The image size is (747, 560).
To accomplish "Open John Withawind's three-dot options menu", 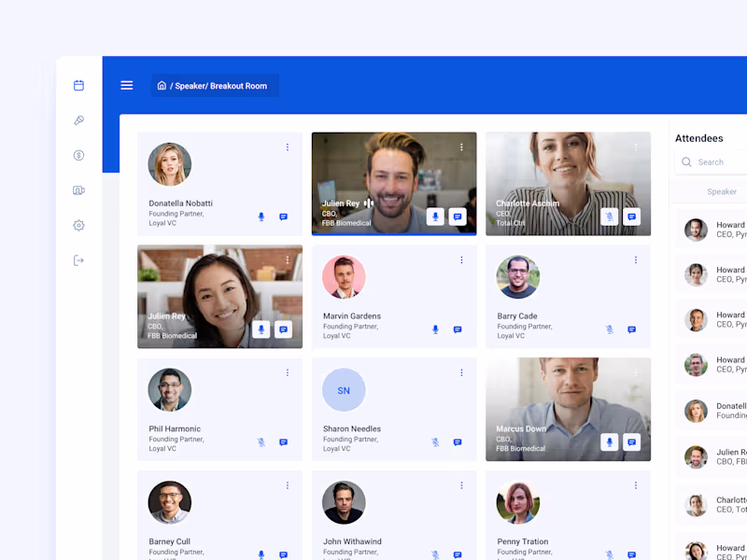I will (461, 485).
